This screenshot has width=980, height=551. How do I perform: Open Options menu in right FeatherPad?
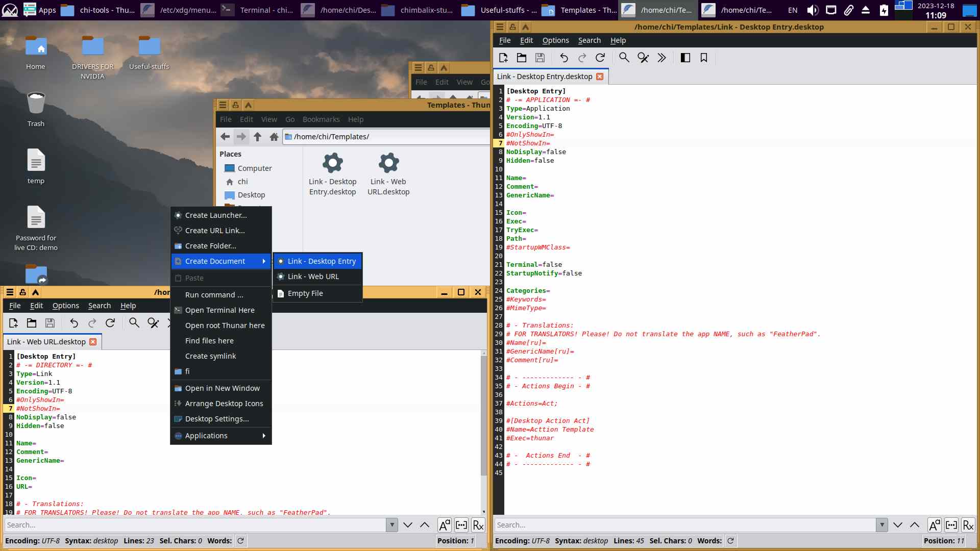tap(555, 40)
